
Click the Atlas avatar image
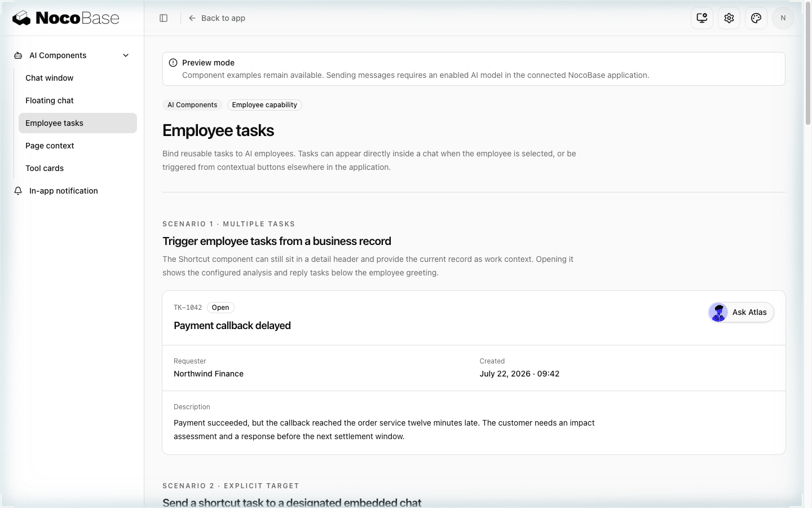[718, 312]
